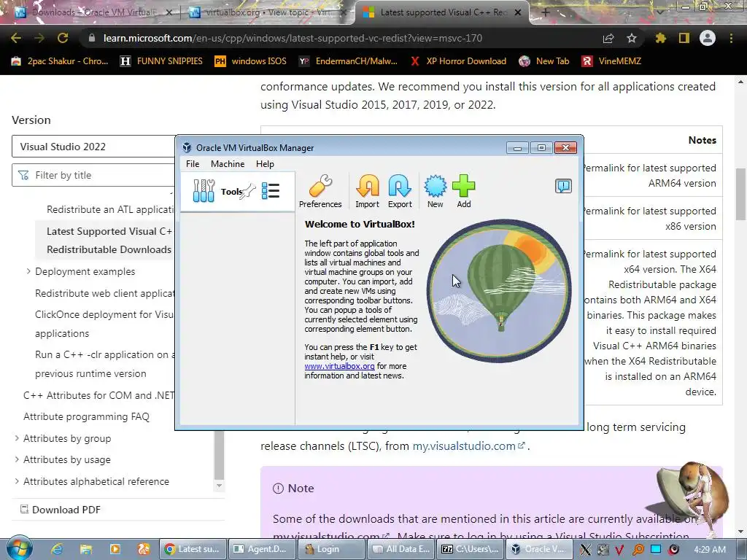Switch to Downloads – Oracle VM VirtualBox tab
The image size is (747, 560).
point(94,12)
